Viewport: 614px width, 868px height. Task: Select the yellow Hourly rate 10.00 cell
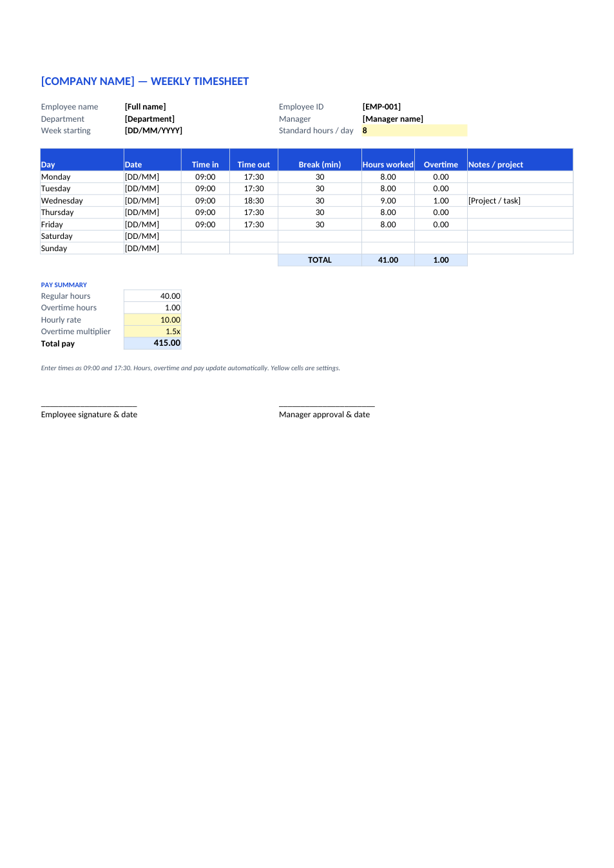pos(152,320)
